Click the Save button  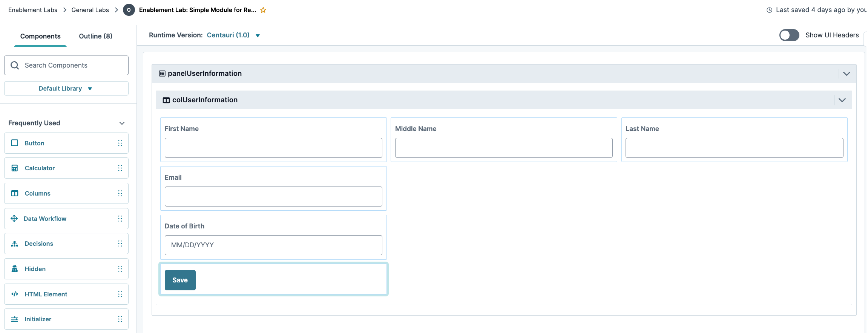[180, 280]
